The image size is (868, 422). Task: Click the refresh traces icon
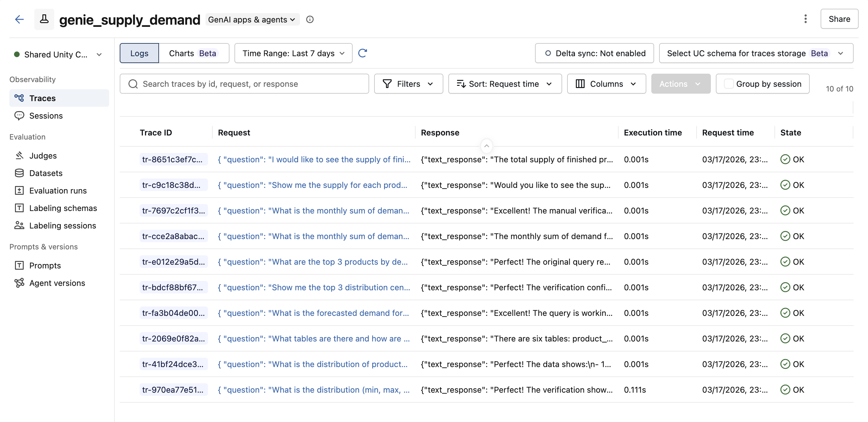click(363, 53)
